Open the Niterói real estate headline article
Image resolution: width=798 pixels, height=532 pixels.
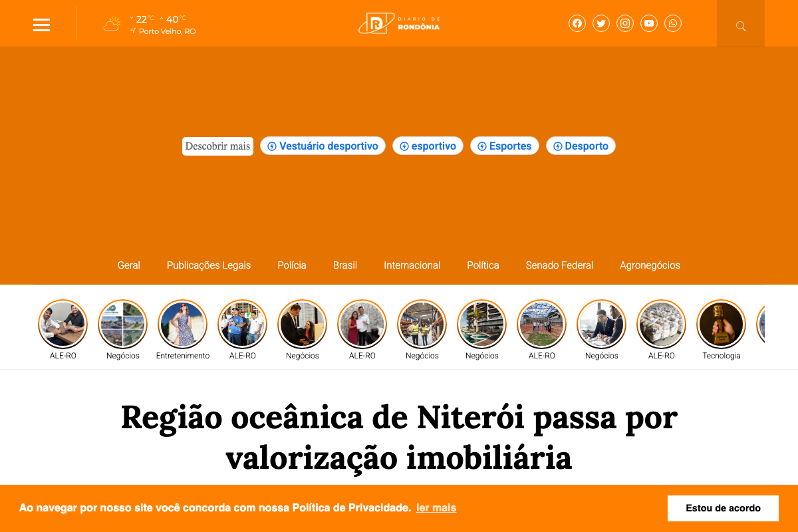(398, 437)
